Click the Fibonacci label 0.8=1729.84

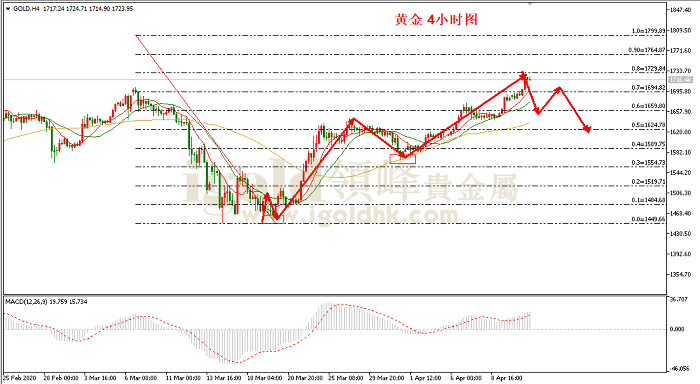click(x=648, y=69)
